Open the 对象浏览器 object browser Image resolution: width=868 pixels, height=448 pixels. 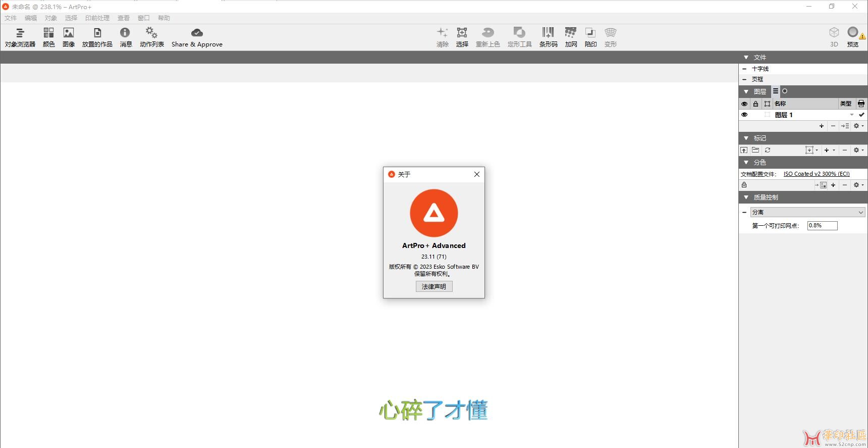pos(20,37)
